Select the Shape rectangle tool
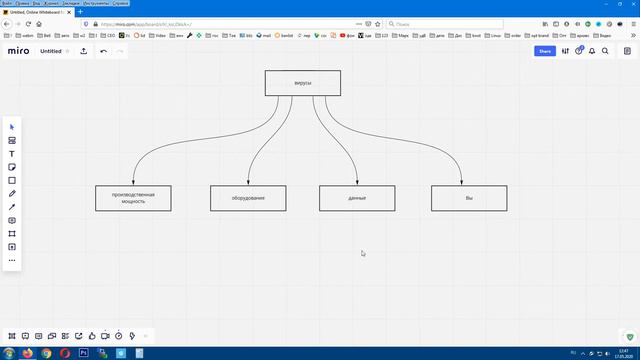Screen dimensions: 640x360 tap(12, 180)
